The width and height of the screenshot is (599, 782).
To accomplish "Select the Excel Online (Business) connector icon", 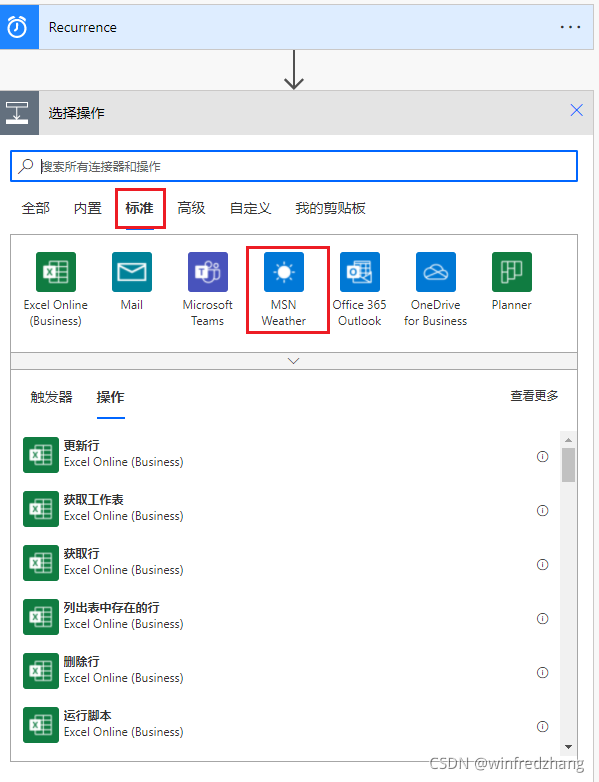I will coord(56,272).
